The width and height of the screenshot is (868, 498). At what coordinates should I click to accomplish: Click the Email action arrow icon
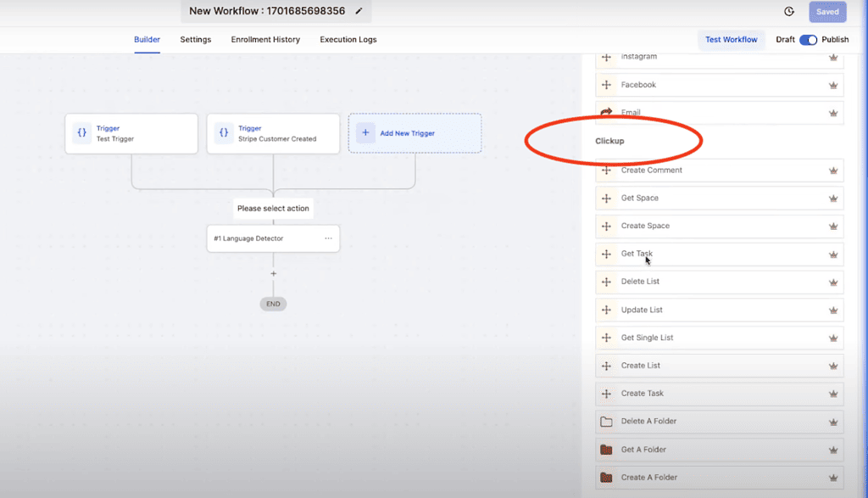point(606,112)
